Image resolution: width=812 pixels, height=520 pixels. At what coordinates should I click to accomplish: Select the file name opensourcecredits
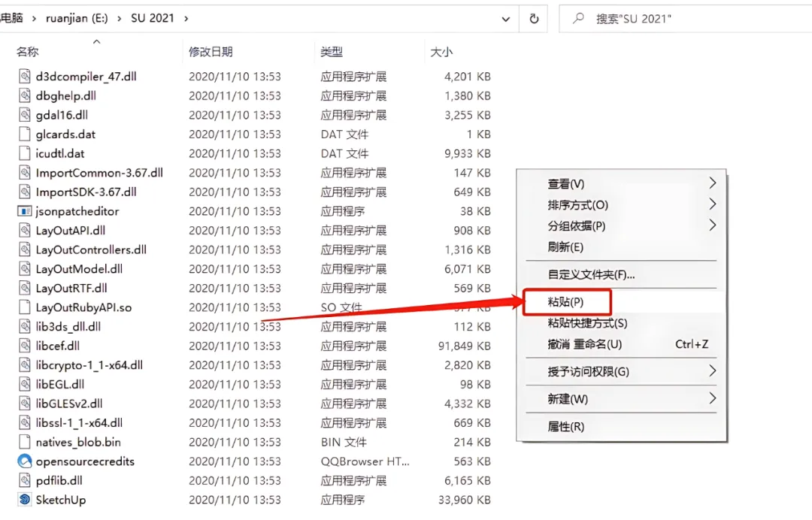tap(85, 461)
